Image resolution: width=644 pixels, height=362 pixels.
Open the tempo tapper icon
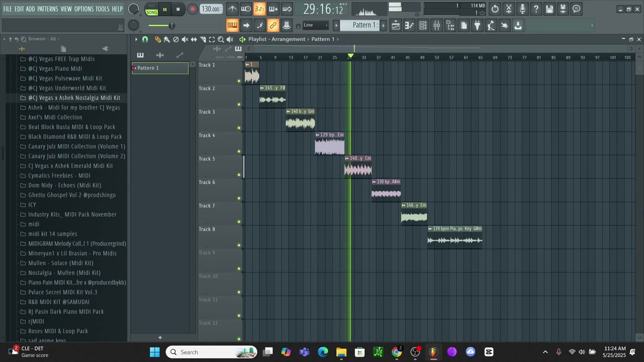(491, 25)
